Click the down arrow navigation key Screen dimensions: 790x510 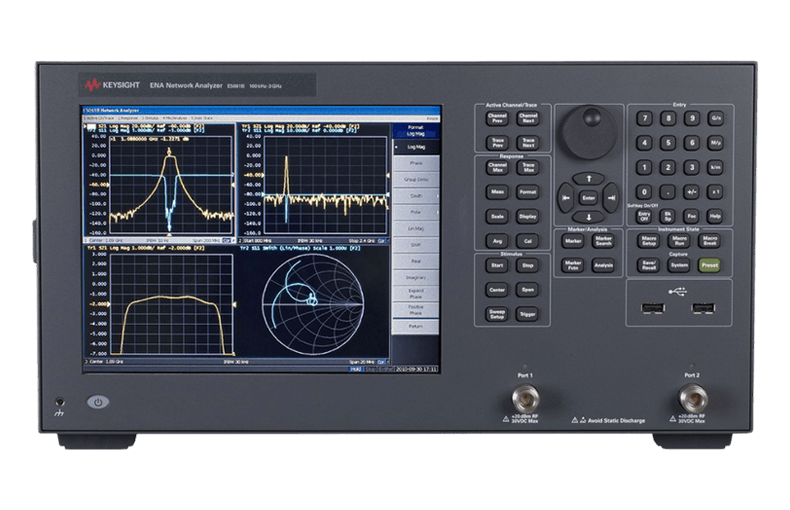click(588, 217)
